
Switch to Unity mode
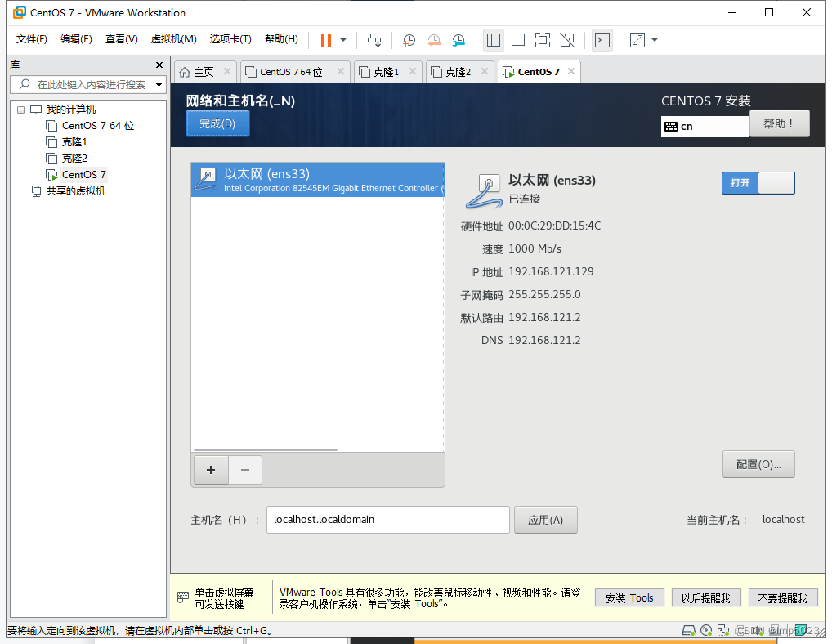tap(567, 40)
